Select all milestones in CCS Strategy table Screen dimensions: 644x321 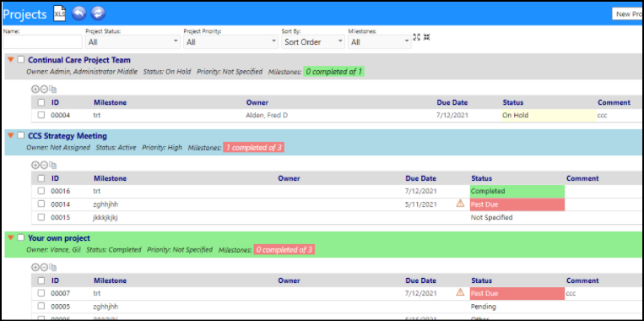(41, 178)
